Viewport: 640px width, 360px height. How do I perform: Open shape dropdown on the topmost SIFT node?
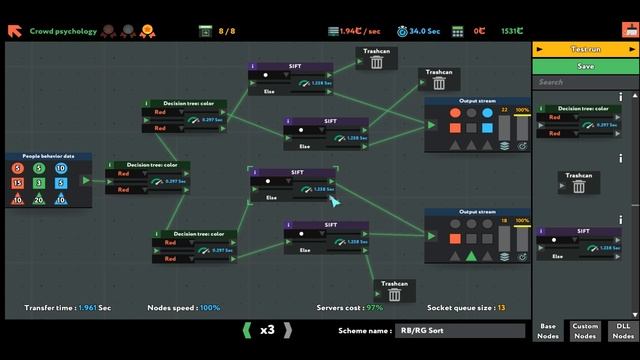click(x=270, y=75)
